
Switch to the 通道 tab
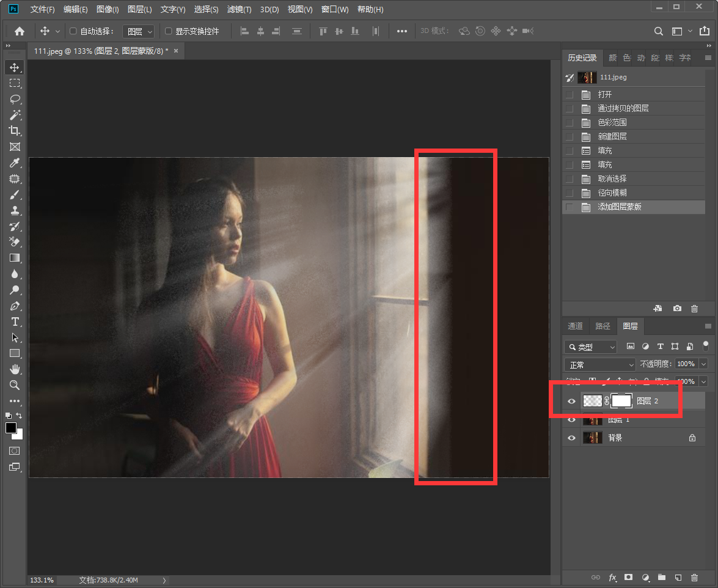[575, 326]
